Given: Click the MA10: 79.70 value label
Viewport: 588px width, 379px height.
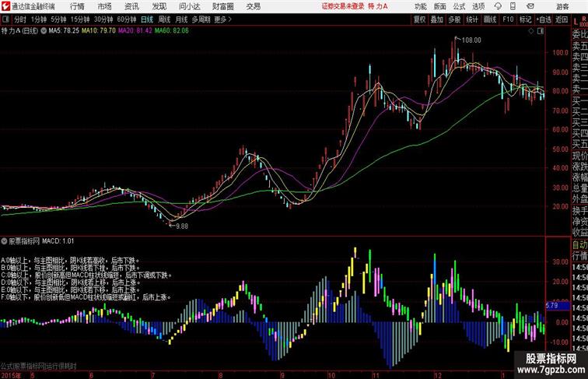Looking at the screenshot, I should click(x=99, y=31).
